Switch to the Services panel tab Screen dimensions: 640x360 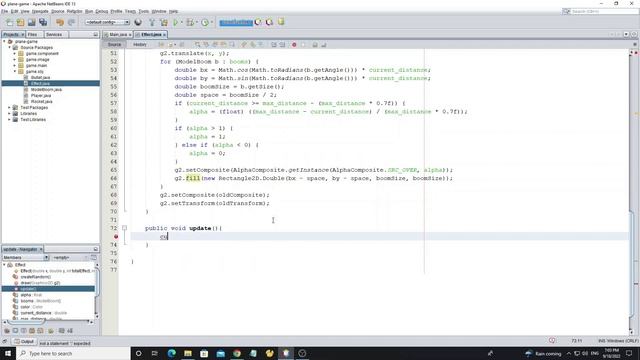(54, 34)
